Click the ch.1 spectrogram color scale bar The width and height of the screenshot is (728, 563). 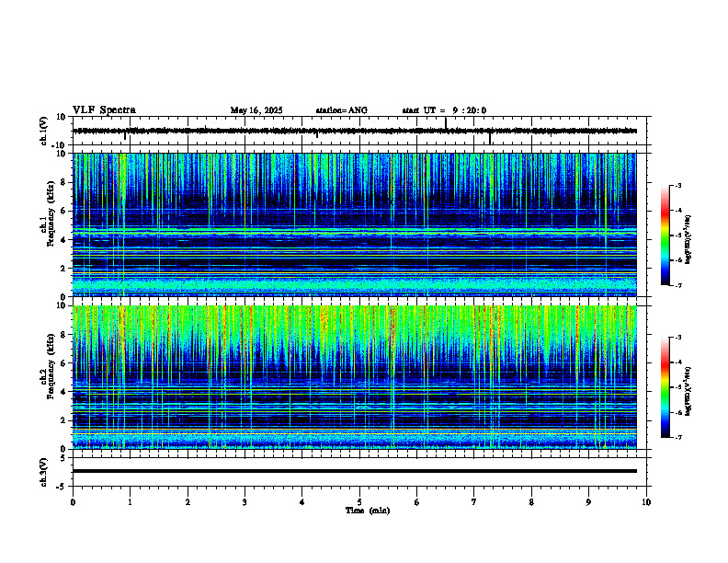(x=665, y=236)
